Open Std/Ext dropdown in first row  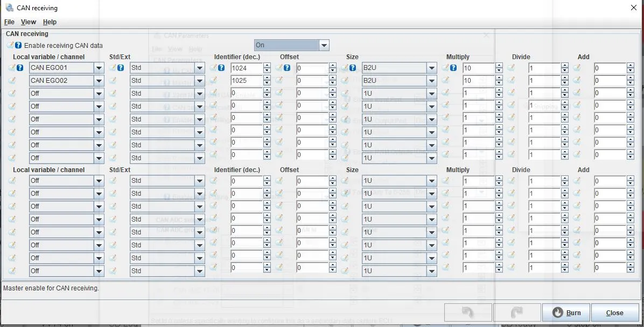click(x=200, y=68)
